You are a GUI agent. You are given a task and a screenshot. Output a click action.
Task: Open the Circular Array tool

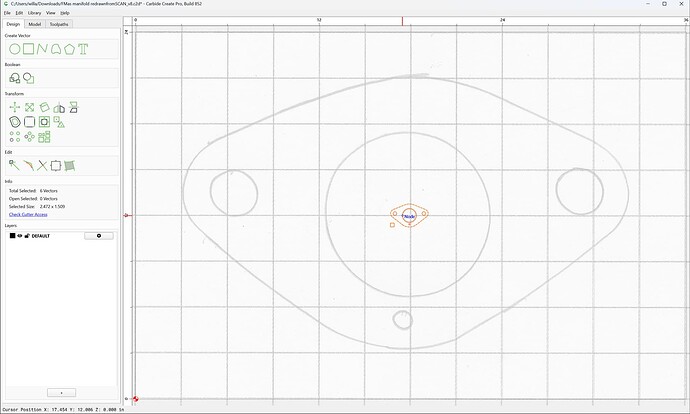[x=29, y=137]
